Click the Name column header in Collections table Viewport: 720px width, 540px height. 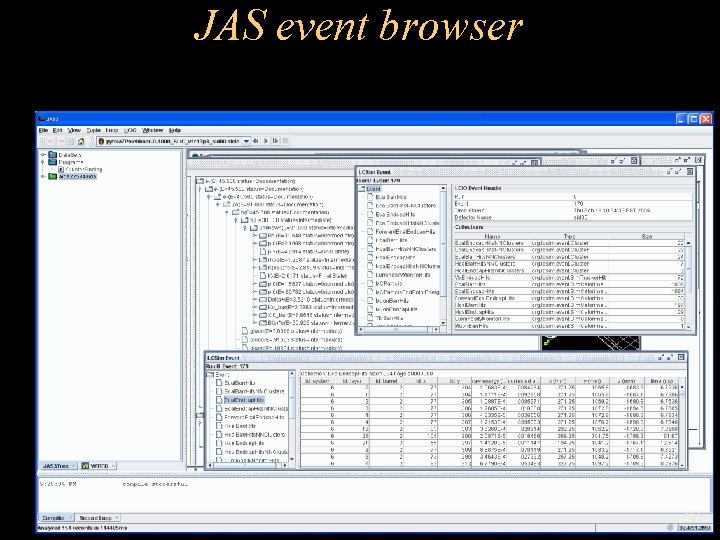(x=492, y=236)
